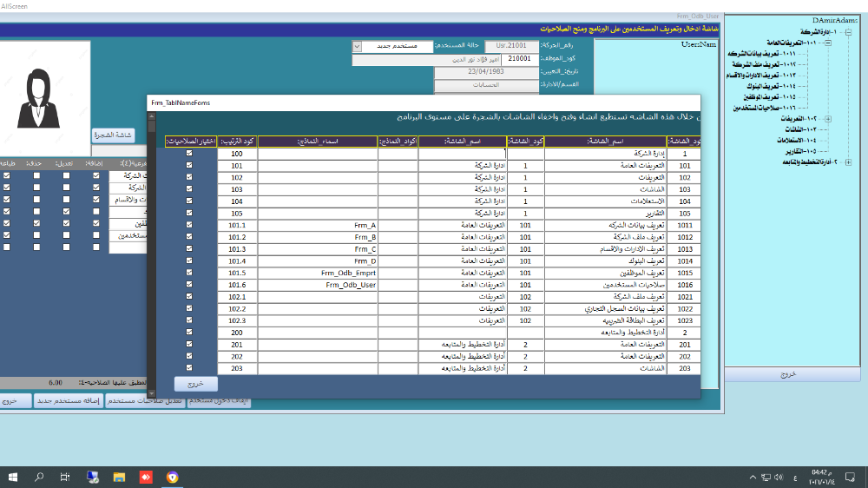Expand the ٢-أدارة التخطيط والمتابعه tree node

tap(848, 162)
